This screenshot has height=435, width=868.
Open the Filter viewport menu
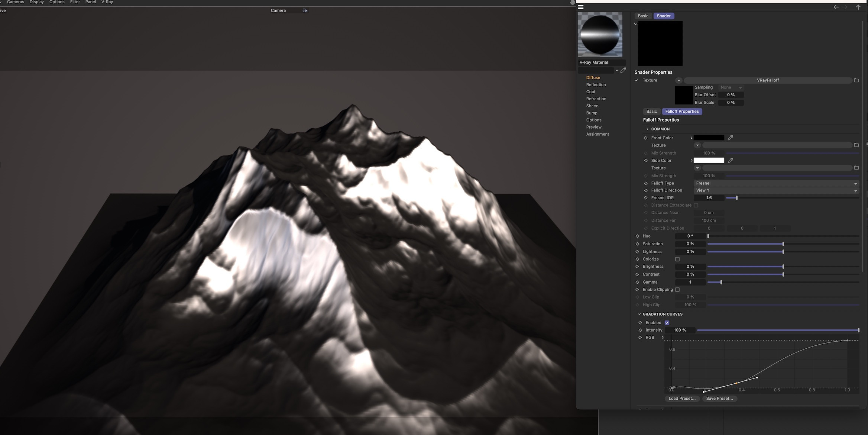pyautogui.click(x=75, y=2)
